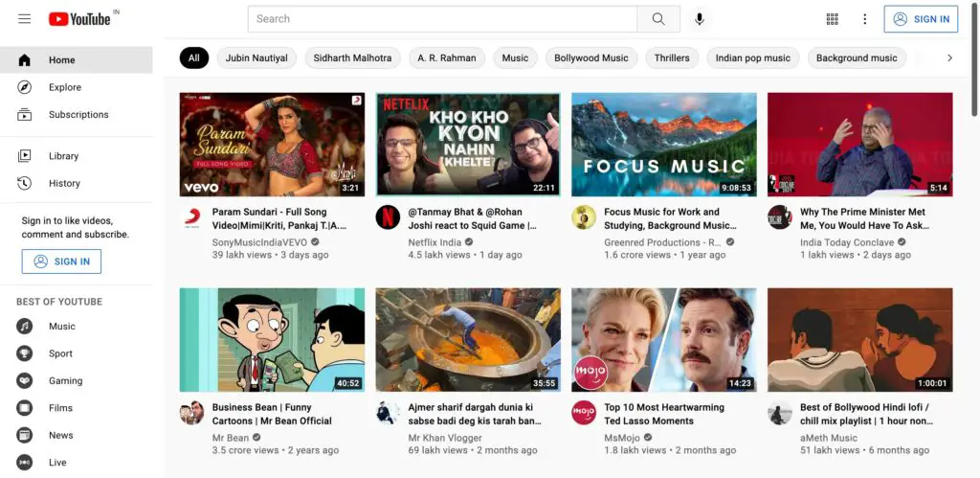Viewport: 980px width, 478px height.
Task: Select the Thrillers filter chip
Action: tap(672, 58)
